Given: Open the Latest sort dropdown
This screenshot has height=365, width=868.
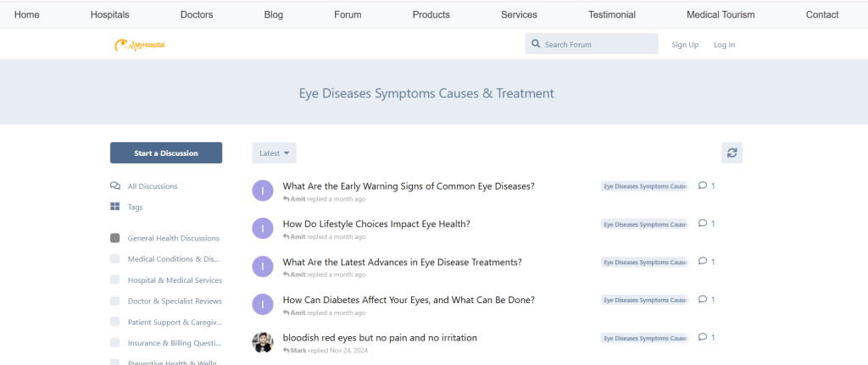Looking at the screenshot, I should click(274, 153).
